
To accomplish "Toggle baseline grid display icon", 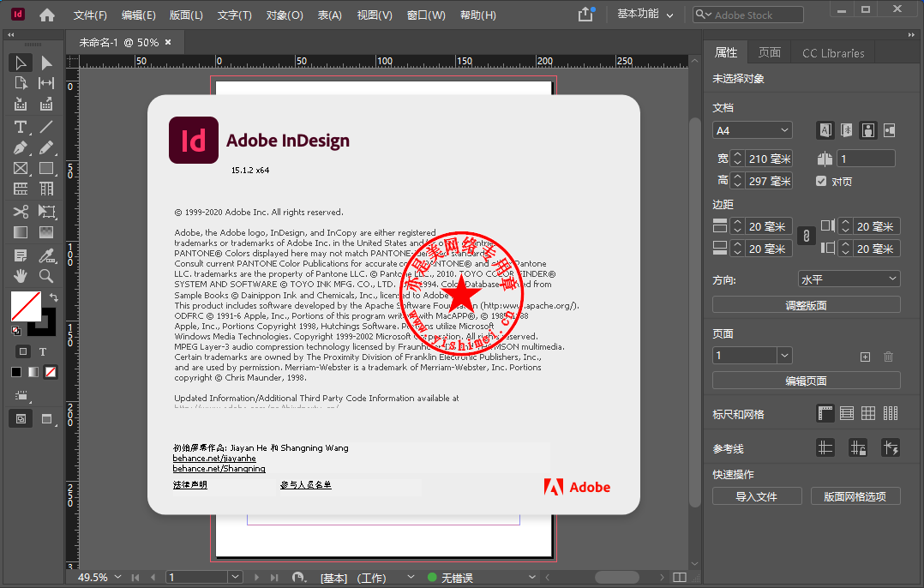I will click(847, 414).
